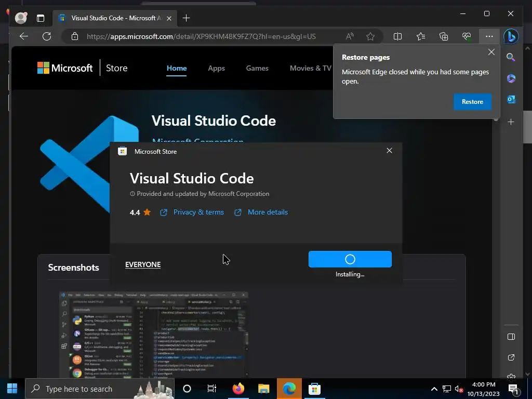Screen dimensions: 532x399
Task: Open the Edge profile avatar
Action: click(x=21, y=18)
